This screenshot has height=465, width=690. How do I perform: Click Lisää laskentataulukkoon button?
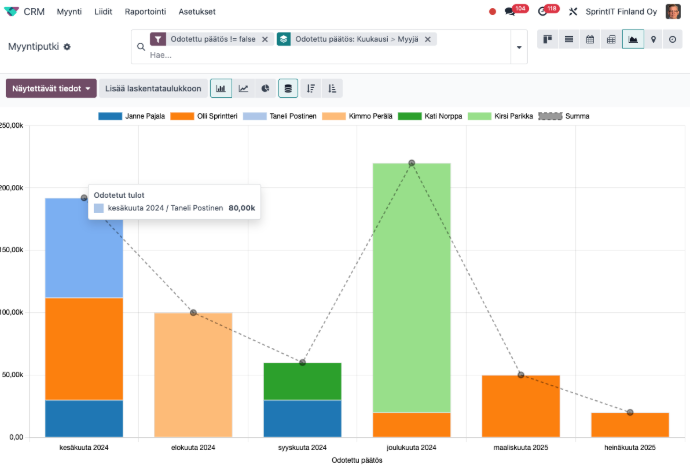153,88
